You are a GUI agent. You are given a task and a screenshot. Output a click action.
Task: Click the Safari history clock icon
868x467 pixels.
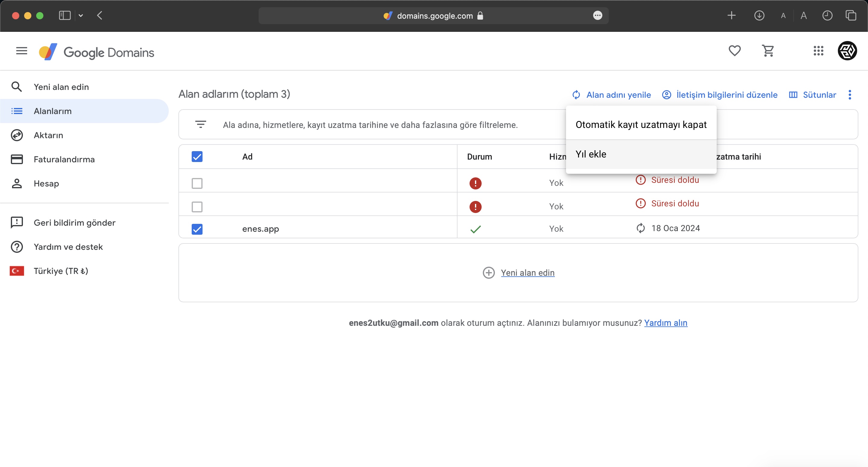(827, 15)
